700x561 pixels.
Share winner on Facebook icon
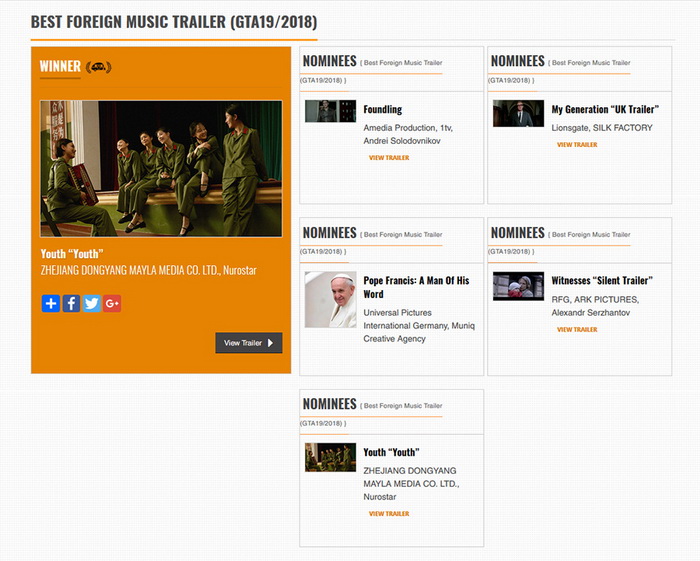71,303
